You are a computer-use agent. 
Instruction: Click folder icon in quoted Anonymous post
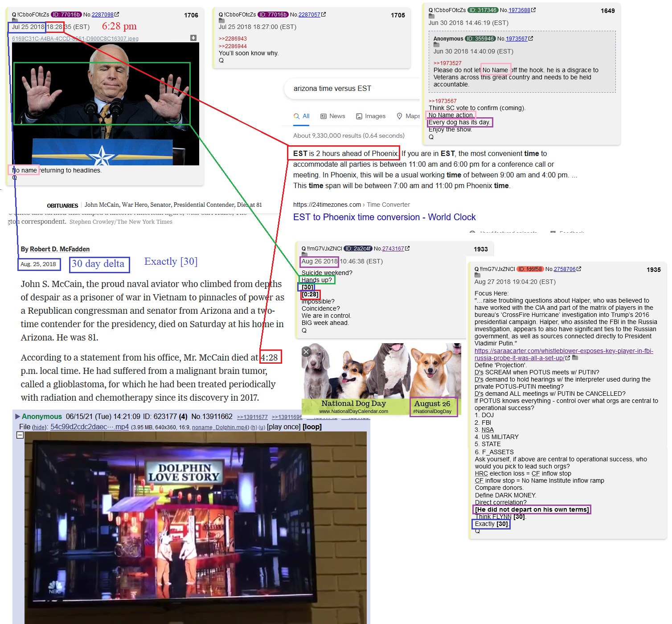(436, 45)
